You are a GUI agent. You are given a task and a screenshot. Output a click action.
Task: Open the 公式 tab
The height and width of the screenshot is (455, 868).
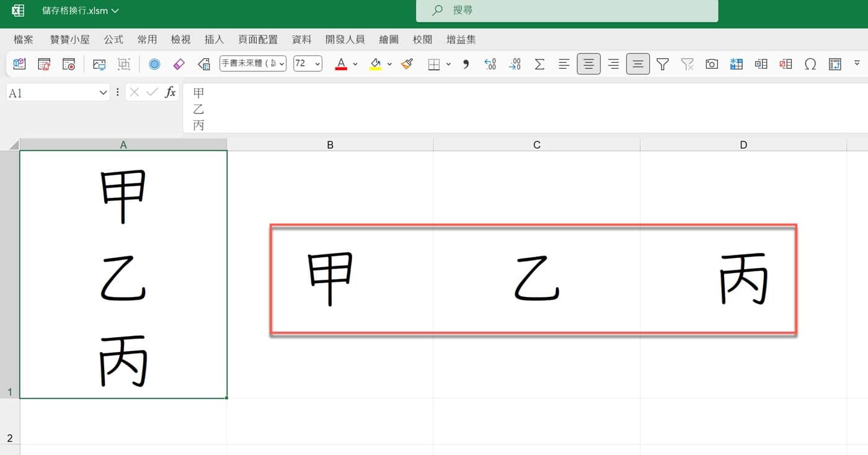click(113, 39)
